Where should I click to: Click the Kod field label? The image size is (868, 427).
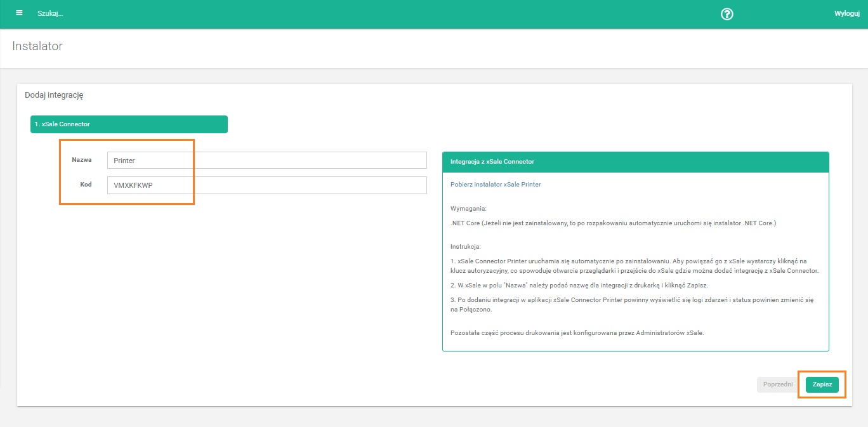pos(86,185)
